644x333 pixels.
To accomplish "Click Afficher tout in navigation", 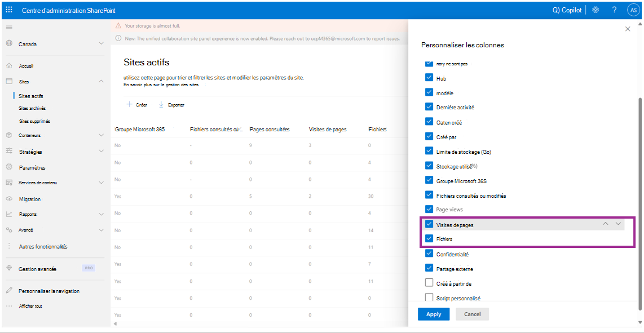I will tap(30, 306).
